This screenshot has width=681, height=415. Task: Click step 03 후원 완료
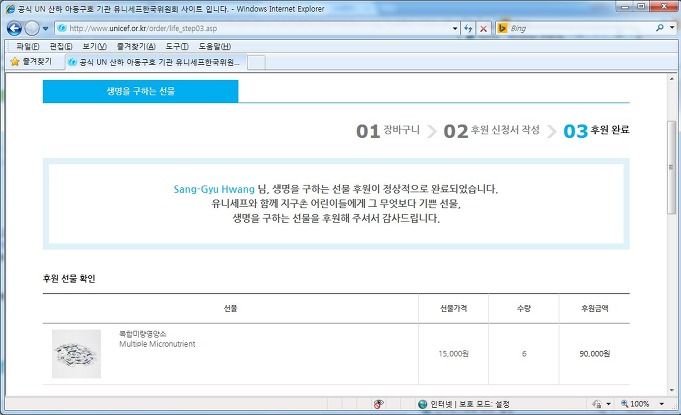pos(596,130)
